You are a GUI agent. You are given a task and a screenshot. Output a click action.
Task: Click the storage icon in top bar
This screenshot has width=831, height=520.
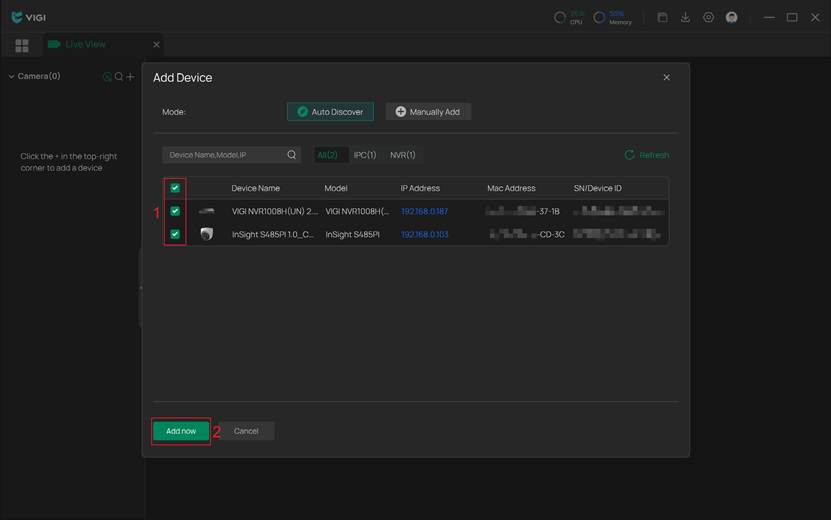coord(662,17)
